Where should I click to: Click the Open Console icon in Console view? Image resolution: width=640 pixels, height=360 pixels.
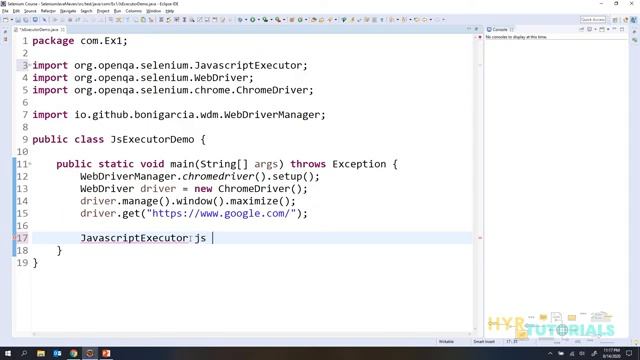pos(602,29)
